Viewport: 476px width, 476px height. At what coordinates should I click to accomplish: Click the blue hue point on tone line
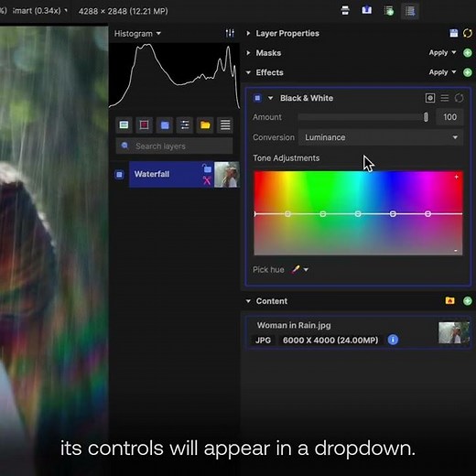click(393, 214)
